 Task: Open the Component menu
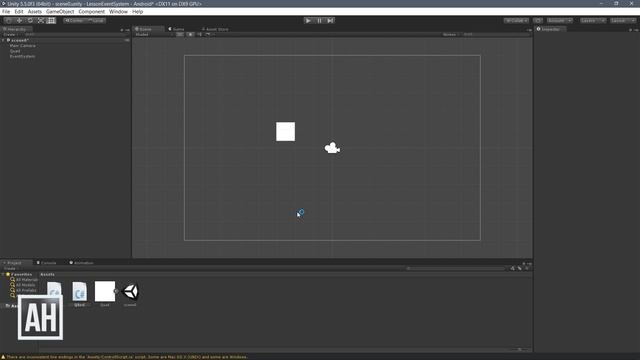(x=91, y=11)
